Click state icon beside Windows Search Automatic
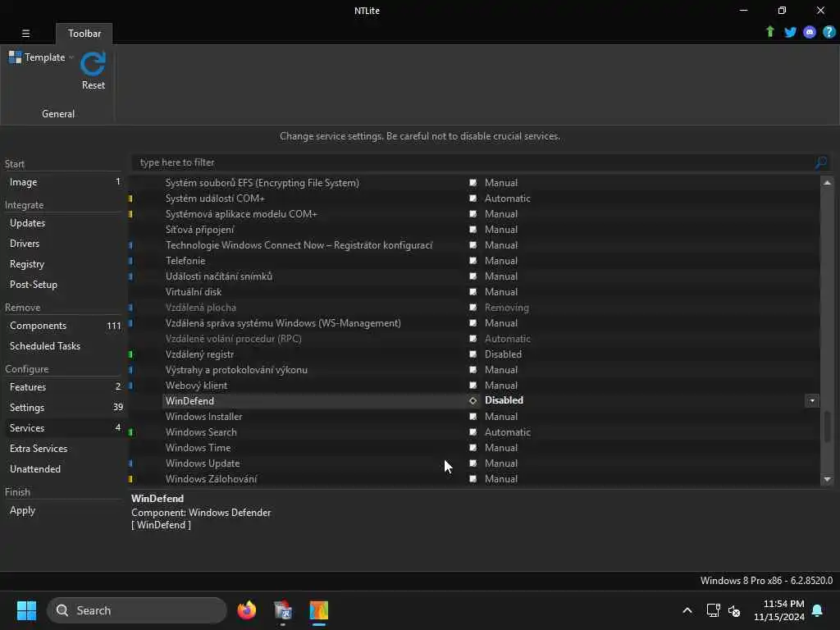The width and height of the screenshot is (840, 630). 473,431
